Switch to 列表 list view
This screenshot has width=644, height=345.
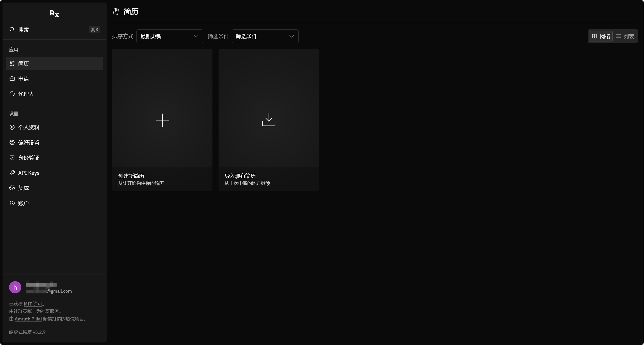click(x=625, y=36)
